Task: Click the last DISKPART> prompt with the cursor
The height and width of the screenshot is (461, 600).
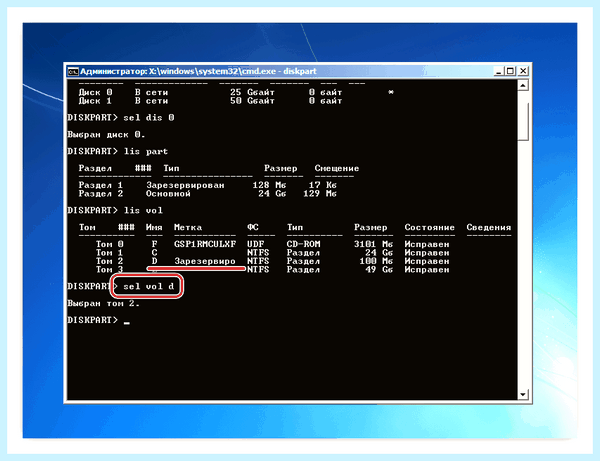Action: (x=98, y=320)
